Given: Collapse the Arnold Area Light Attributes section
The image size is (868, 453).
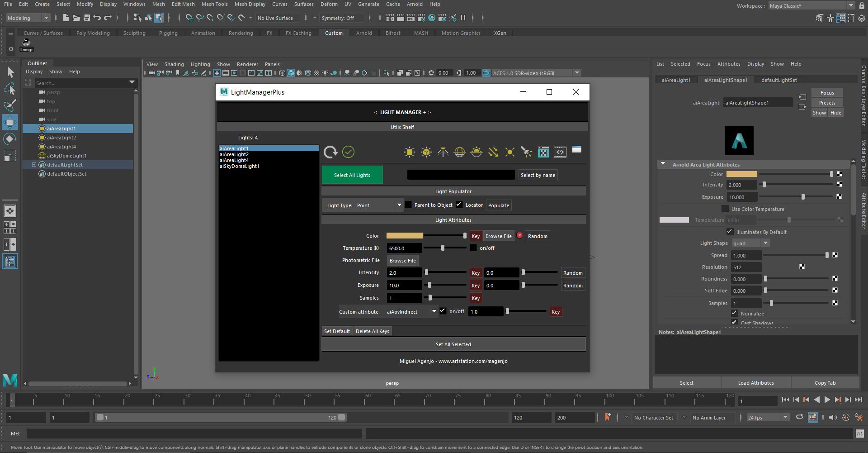Looking at the screenshot, I should coord(663,164).
